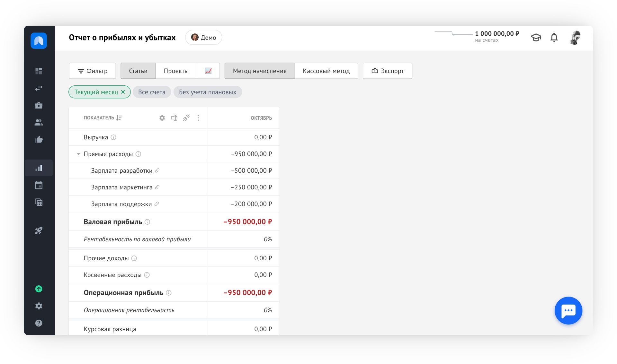This screenshot has width=617, height=364.
Task: Remove the Текущий месяц filter chip
Action: 123,92
